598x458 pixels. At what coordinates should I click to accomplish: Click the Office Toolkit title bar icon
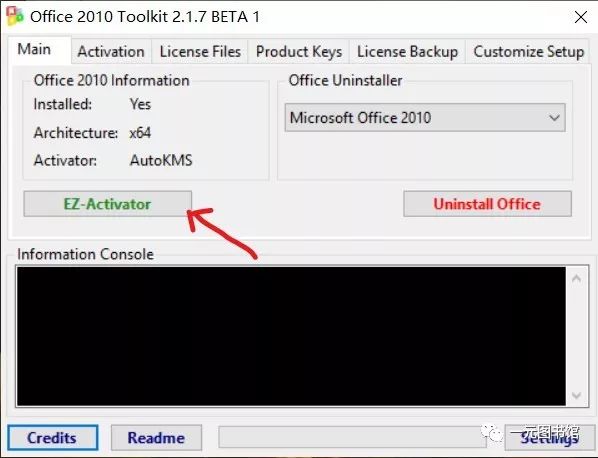click(x=14, y=16)
